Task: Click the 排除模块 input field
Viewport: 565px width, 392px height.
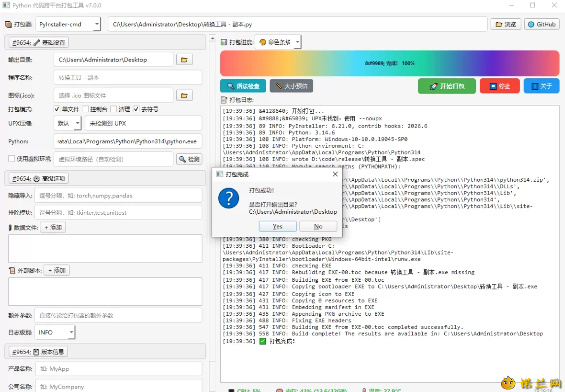Action: point(118,213)
